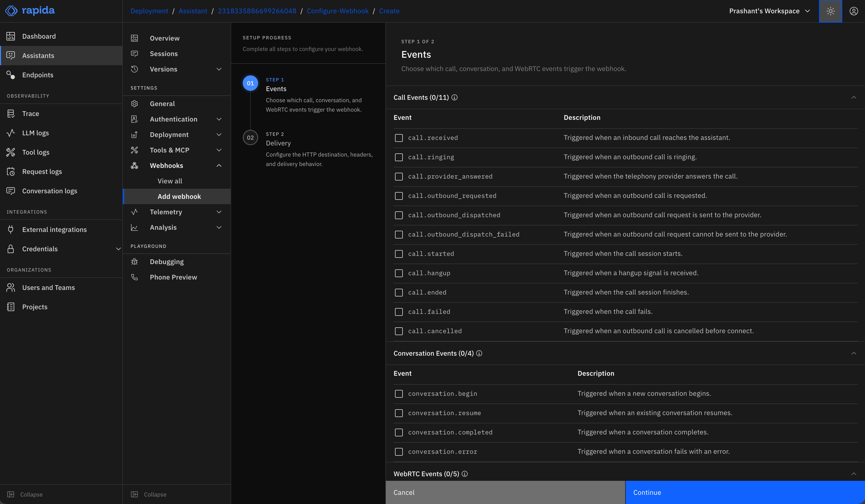865x504 pixels.
Task: Click the LLM logs icon
Action: pos(11,133)
